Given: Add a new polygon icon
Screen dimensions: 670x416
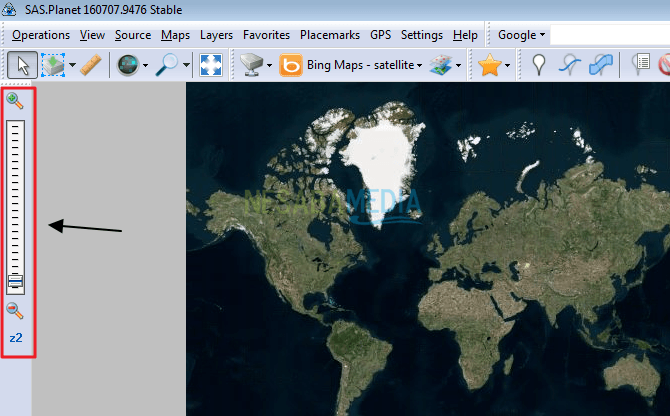Looking at the screenshot, I should tap(600, 65).
